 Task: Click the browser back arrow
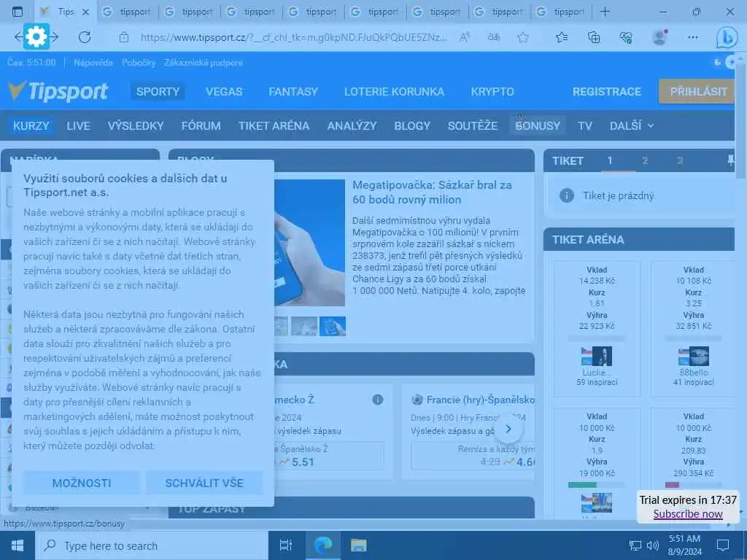(18, 36)
